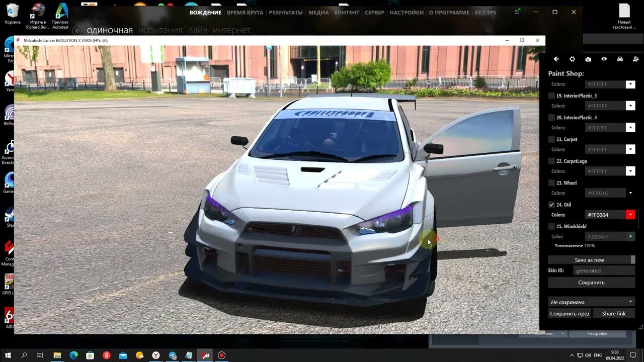The image size is (644, 362).
Task: Enable the 19. InteriorPlastic_3 checkbox
Action: pyautogui.click(x=551, y=96)
